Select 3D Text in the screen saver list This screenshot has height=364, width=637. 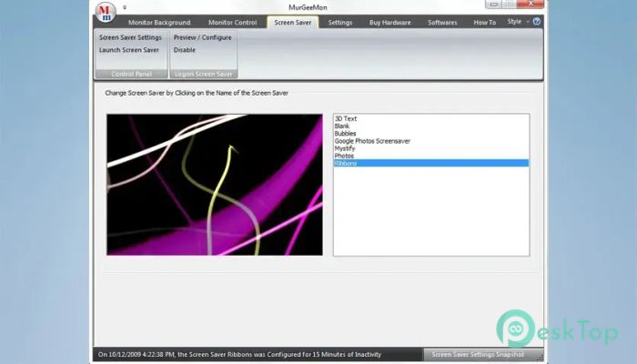click(x=431, y=118)
